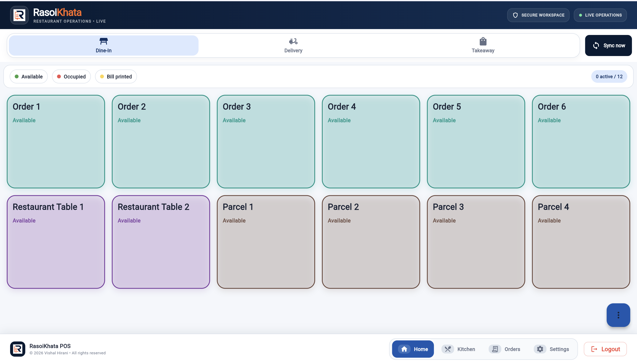This screenshot has height=364, width=637.
Task: Click the RasoiKhata logo icon in header
Action: [19, 15]
